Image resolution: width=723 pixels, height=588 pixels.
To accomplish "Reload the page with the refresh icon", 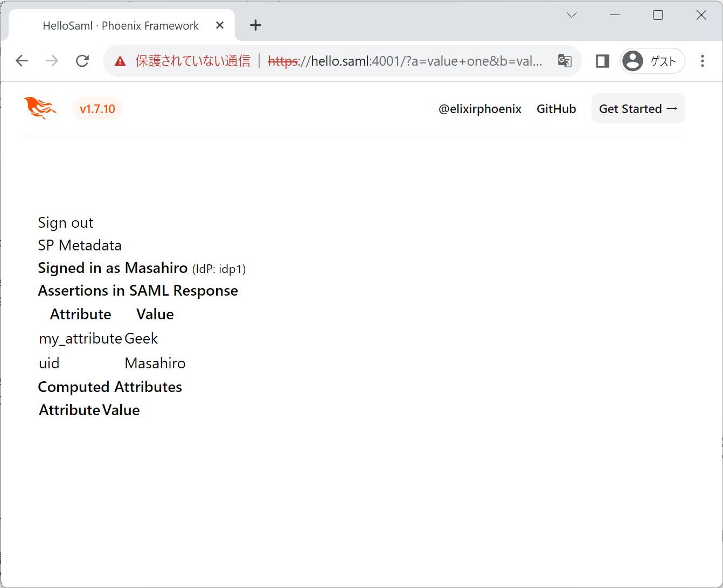I will point(82,61).
